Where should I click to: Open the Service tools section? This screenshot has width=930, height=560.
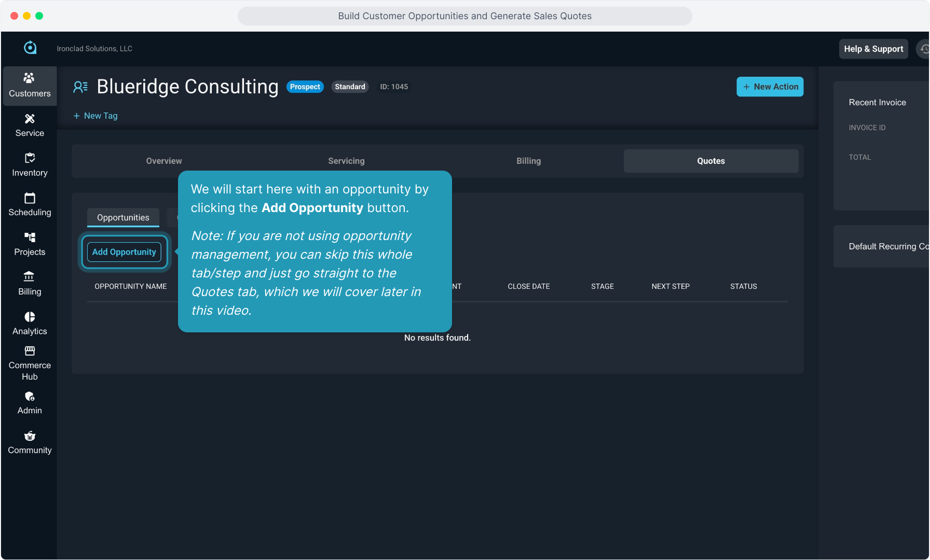(x=30, y=125)
